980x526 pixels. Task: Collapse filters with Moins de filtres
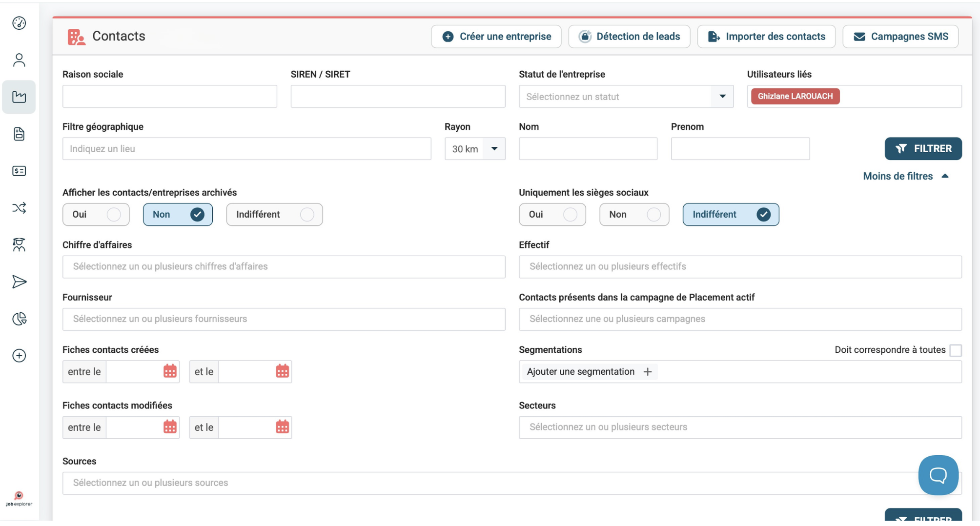[906, 176]
